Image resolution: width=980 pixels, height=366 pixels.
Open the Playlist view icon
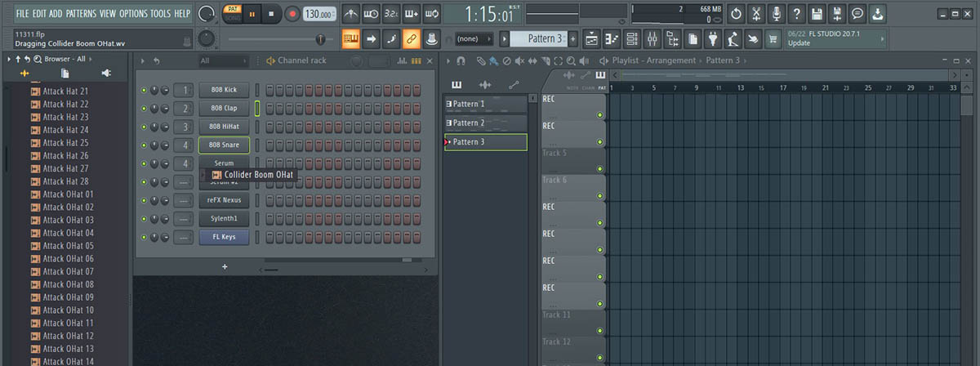click(x=593, y=38)
